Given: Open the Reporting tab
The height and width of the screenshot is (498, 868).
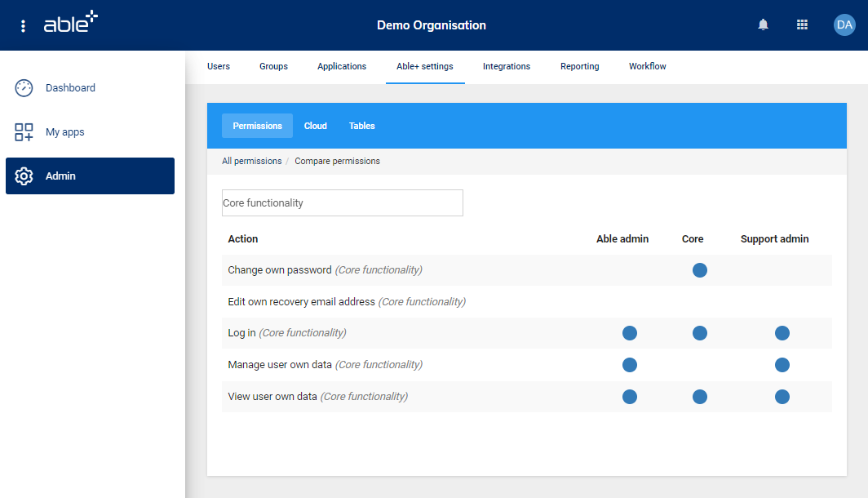Looking at the screenshot, I should (x=579, y=67).
